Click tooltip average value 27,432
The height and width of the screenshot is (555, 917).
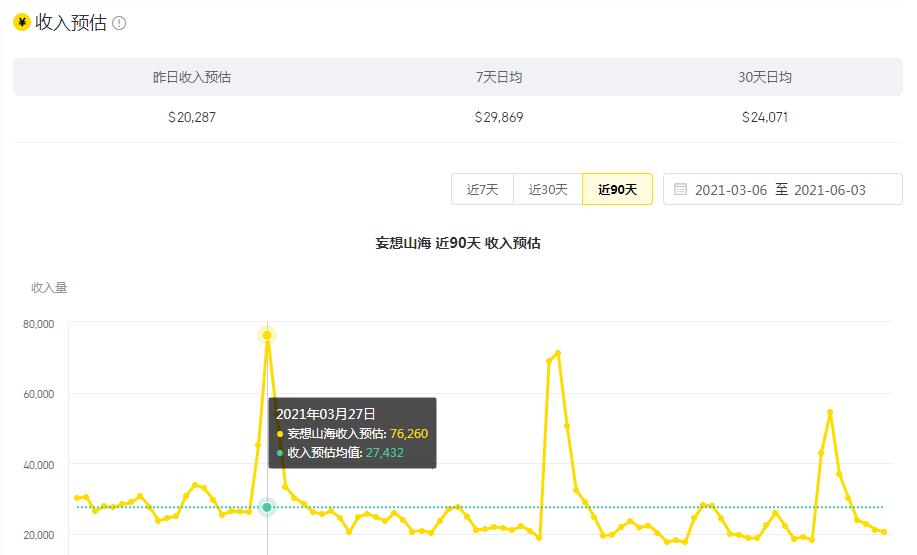[x=385, y=453]
